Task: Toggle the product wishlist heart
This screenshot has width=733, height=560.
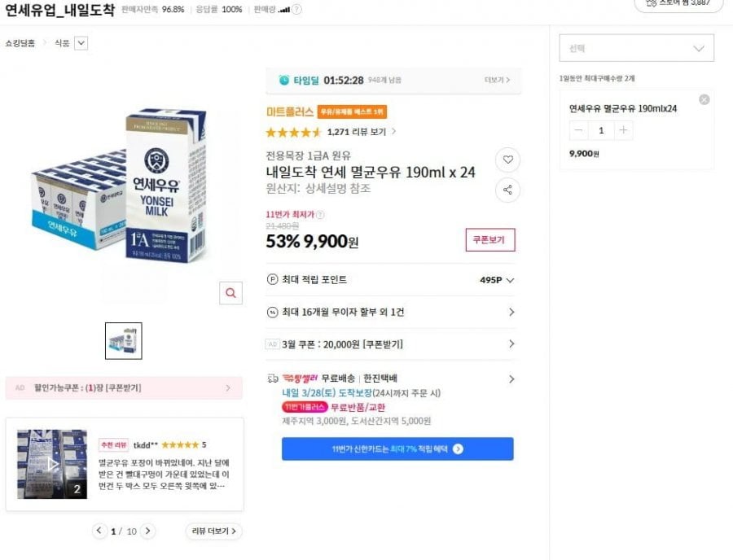Action: (x=507, y=160)
